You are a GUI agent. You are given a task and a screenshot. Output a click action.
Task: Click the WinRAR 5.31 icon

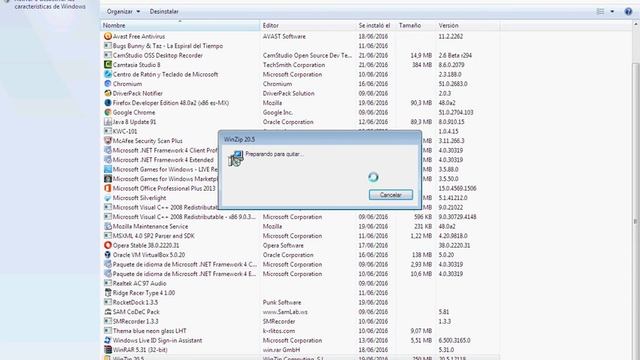coord(108,350)
